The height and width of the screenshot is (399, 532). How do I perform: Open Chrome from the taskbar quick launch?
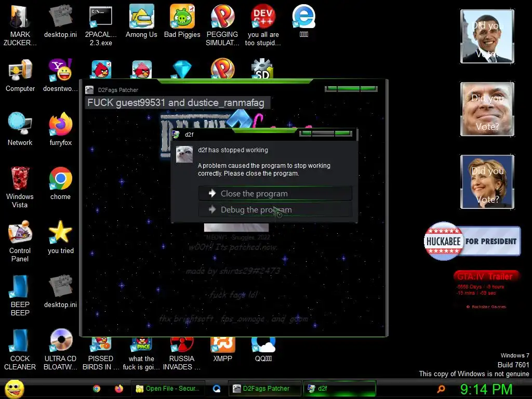pyautogui.click(x=97, y=389)
